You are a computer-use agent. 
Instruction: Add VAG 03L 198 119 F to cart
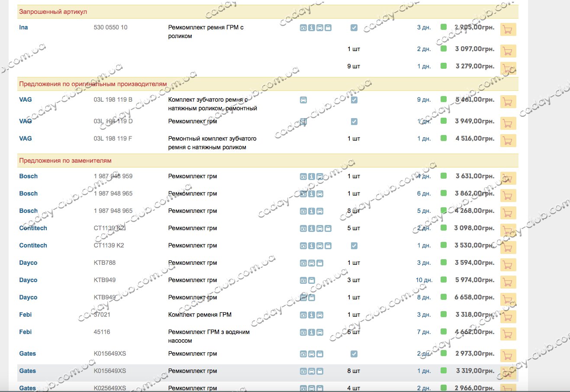[x=508, y=141]
